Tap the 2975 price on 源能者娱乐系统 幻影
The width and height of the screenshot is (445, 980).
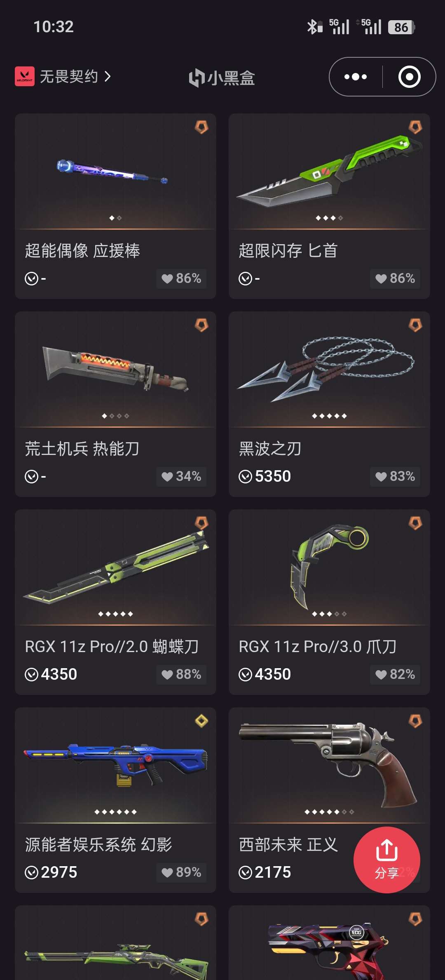point(59,872)
